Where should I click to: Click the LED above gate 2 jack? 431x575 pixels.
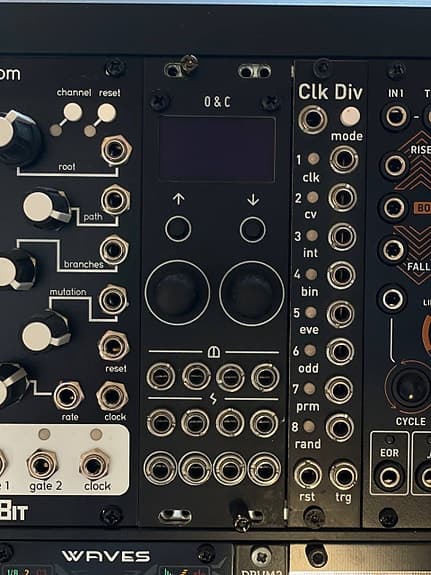[x=44, y=434]
